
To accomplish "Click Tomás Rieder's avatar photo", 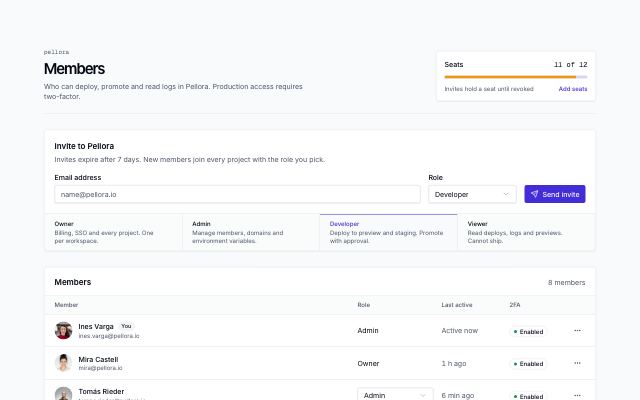I will click(x=63, y=394).
